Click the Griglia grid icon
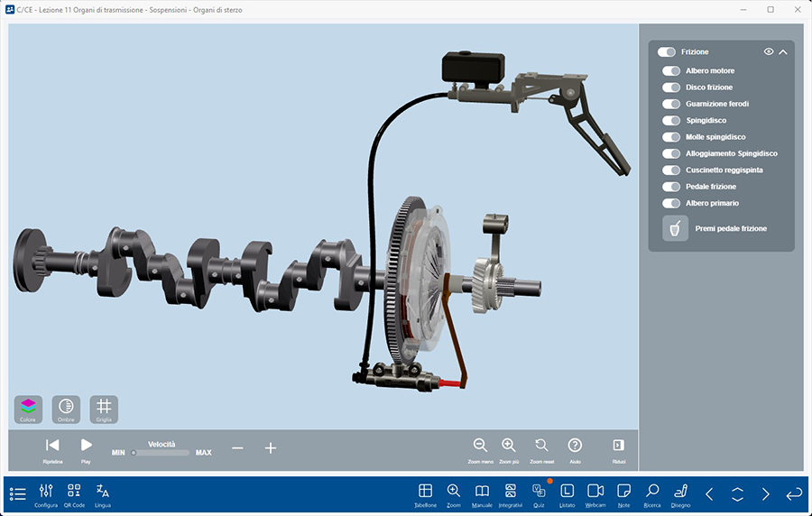 click(104, 407)
